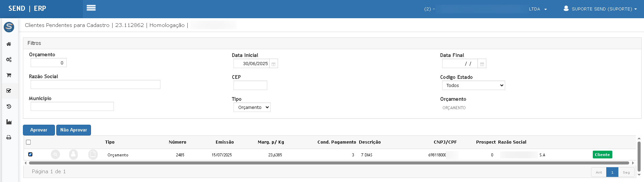
Task: Click the Razão Social column header in table
Action: click(512, 142)
